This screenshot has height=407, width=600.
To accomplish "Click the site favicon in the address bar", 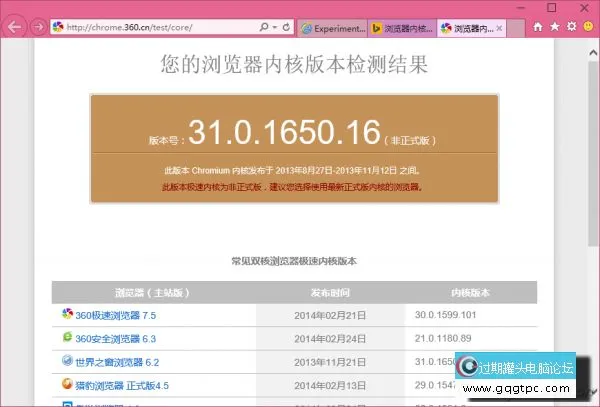I will pyautogui.click(x=58, y=27).
